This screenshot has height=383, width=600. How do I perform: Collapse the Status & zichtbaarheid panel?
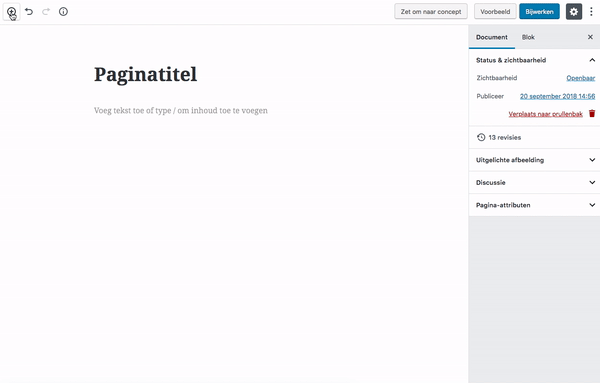534,60
